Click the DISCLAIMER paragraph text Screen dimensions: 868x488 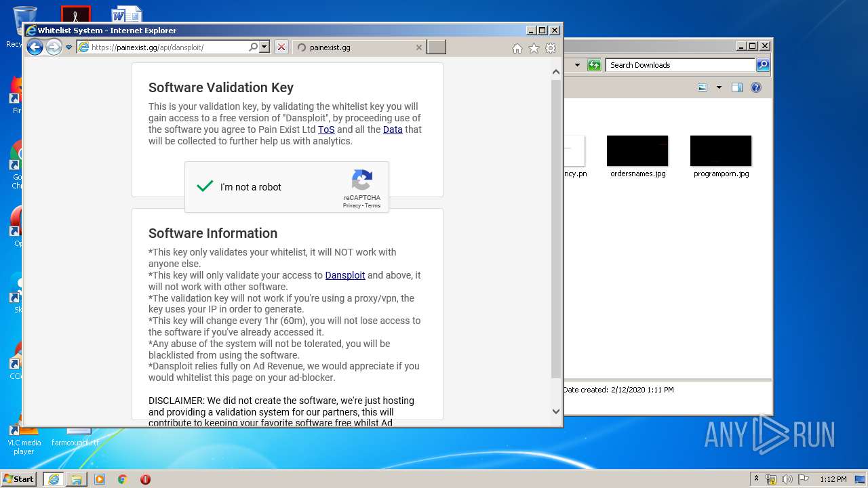click(x=281, y=412)
